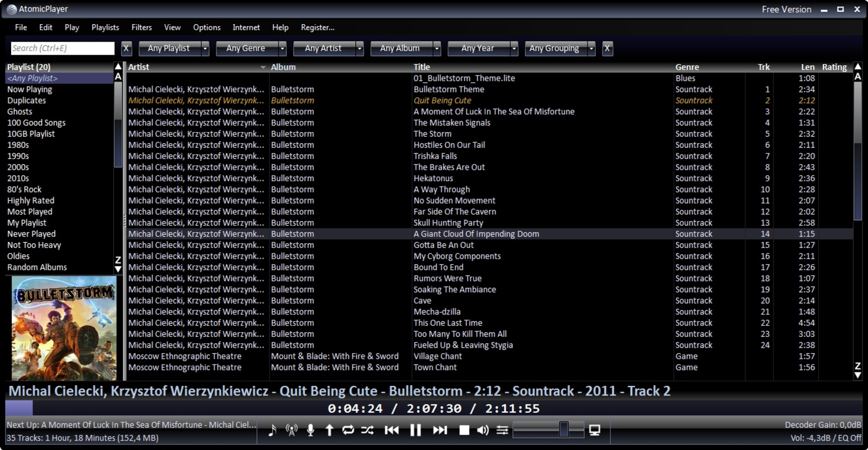Viewport: 868px width, 450px height.
Task: Pause the current song
Action: [x=415, y=430]
